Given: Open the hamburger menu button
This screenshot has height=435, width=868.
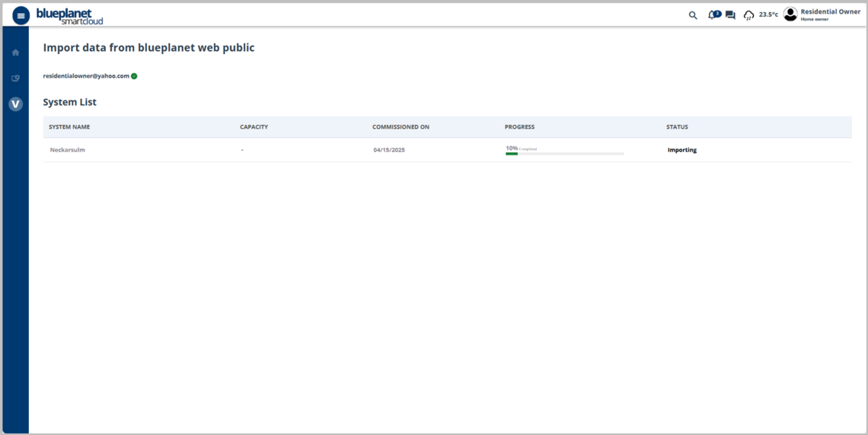Looking at the screenshot, I should (21, 15).
